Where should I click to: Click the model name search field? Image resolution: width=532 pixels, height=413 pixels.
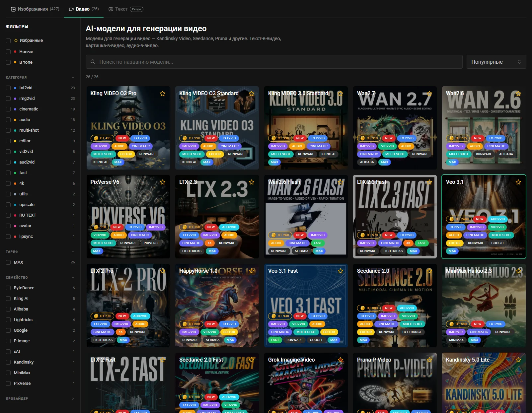pyautogui.click(x=274, y=62)
